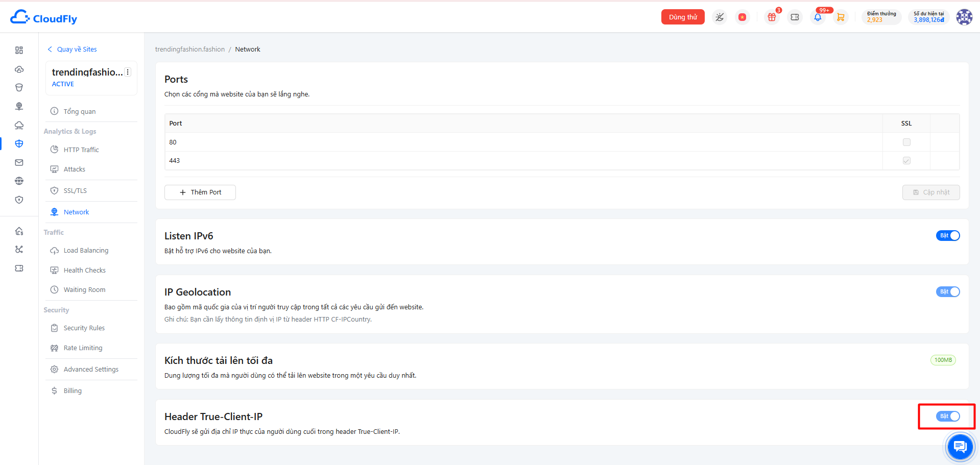Toggle the Listen IPv6 switch
The height and width of the screenshot is (465, 980).
pos(948,236)
